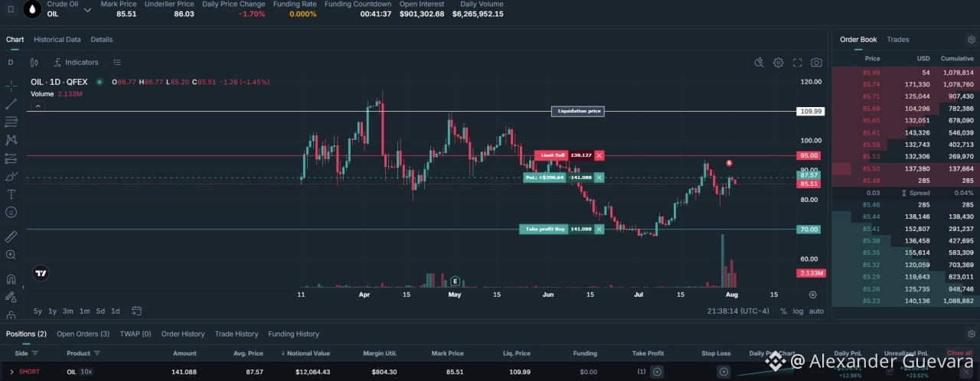Click the bookmark icon beside Crude Oil
This screenshot has height=381, width=980.
[x=10, y=9]
